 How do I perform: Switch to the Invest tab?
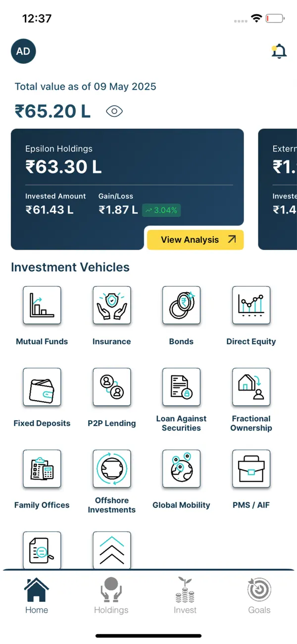[x=185, y=595]
